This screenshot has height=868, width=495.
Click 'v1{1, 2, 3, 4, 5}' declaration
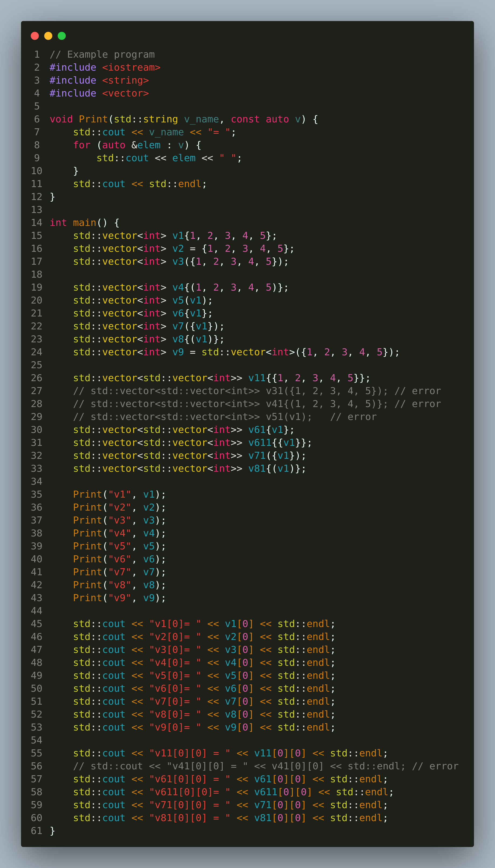(x=222, y=236)
